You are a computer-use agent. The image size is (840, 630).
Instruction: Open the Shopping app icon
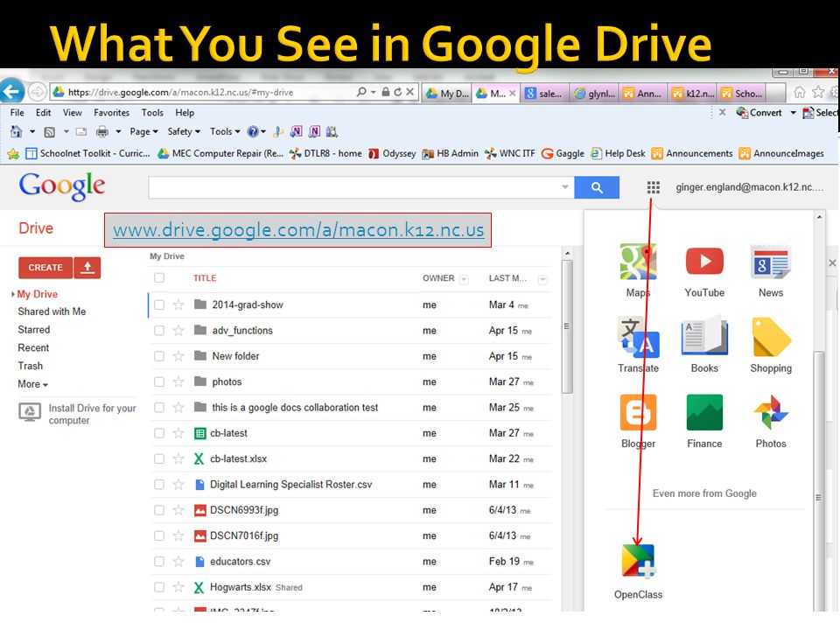click(771, 337)
